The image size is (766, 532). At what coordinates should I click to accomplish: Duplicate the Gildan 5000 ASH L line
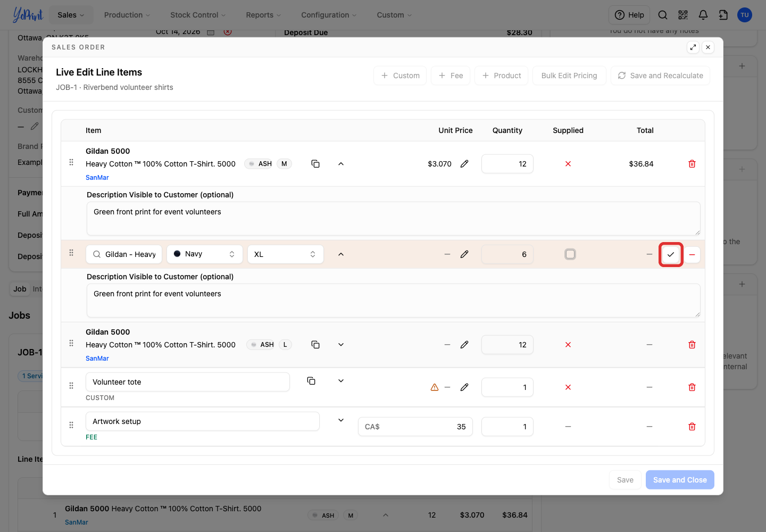[315, 345]
